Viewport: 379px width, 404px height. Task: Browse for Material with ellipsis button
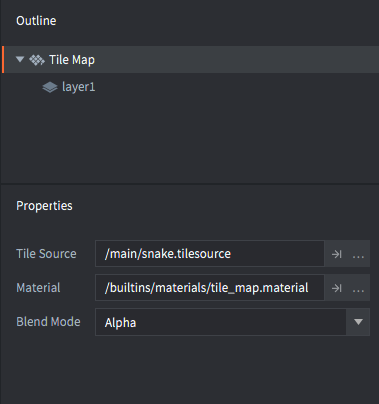[x=358, y=291]
